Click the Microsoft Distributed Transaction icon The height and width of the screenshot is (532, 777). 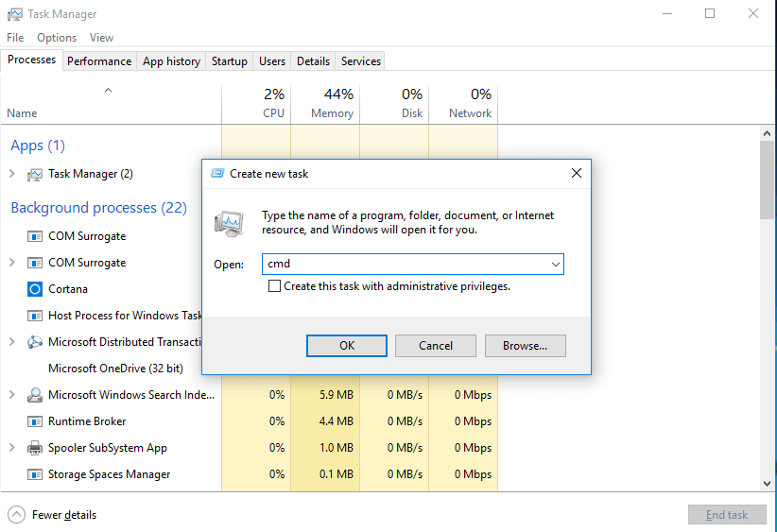35,342
